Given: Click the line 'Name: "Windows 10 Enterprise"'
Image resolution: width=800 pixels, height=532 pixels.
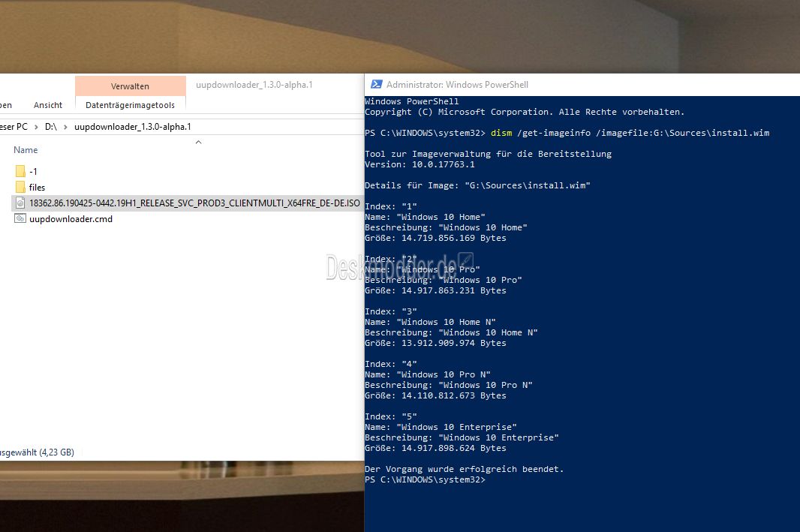Looking at the screenshot, I should 441,427.
